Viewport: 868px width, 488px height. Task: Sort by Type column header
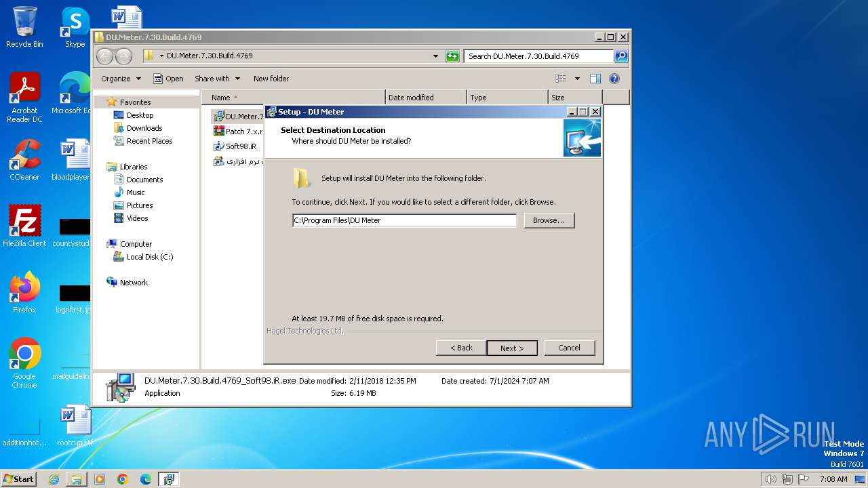[507, 98]
